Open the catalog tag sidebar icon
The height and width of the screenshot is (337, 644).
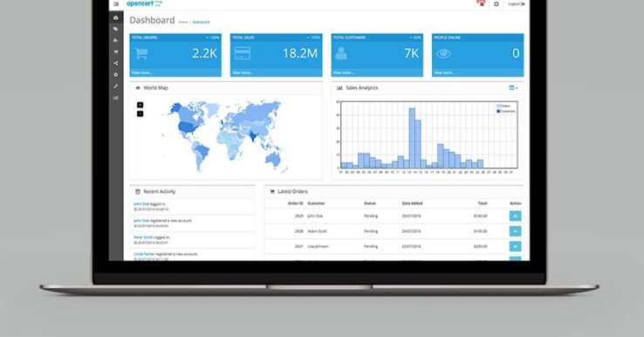[116, 29]
